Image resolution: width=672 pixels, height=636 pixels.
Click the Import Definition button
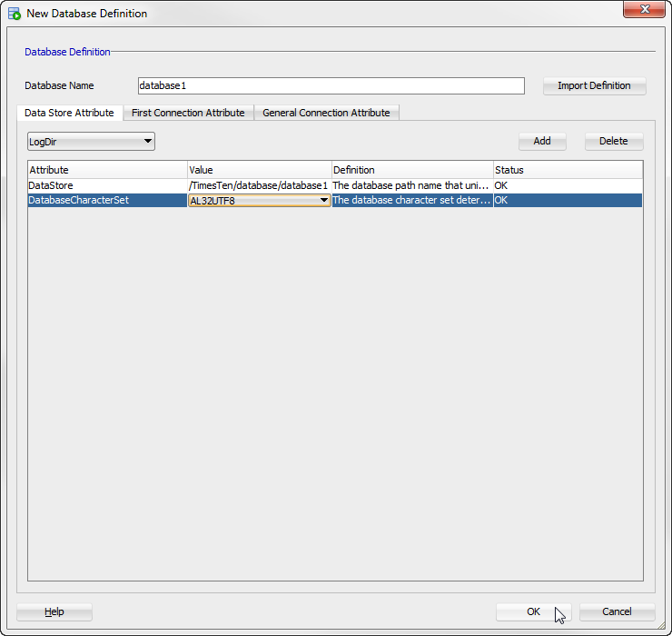[x=594, y=85]
